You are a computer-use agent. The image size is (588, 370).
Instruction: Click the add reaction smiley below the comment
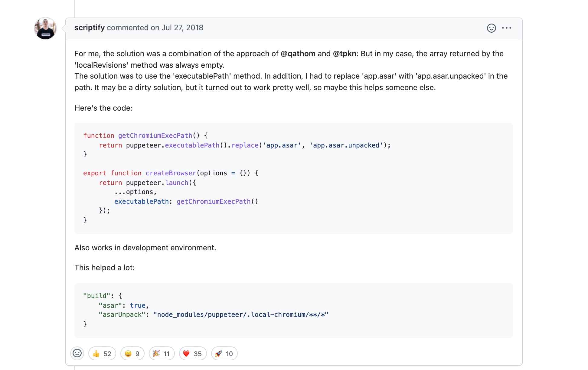[77, 353]
